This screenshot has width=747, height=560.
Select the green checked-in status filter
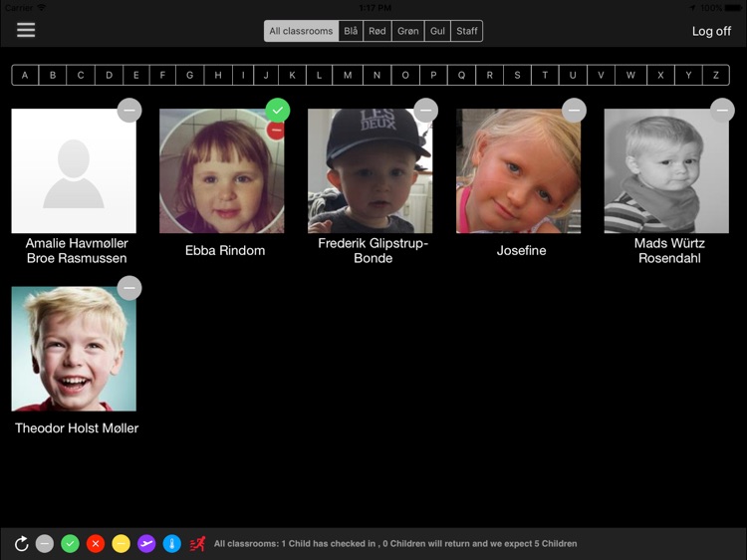[70, 544]
